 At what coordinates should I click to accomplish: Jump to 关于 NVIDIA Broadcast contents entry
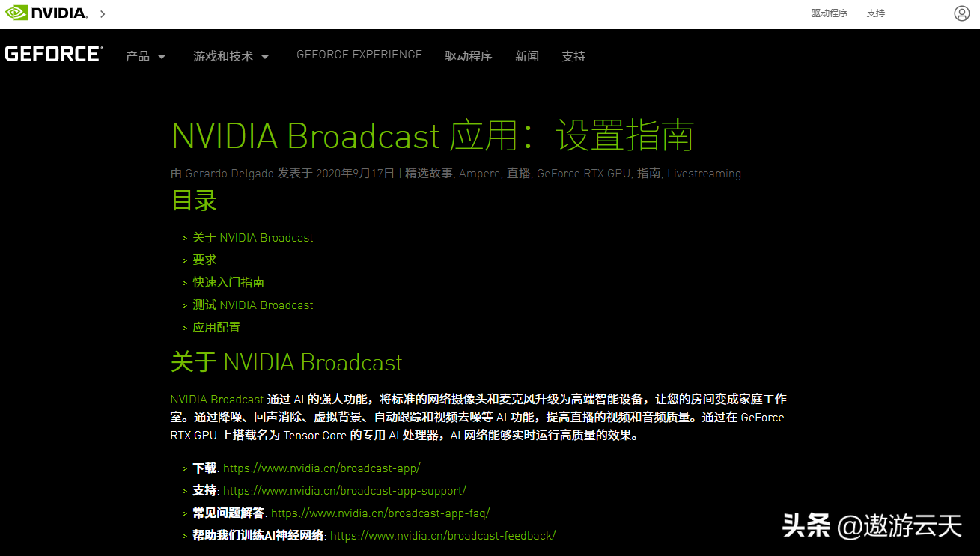tap(253, 238)
